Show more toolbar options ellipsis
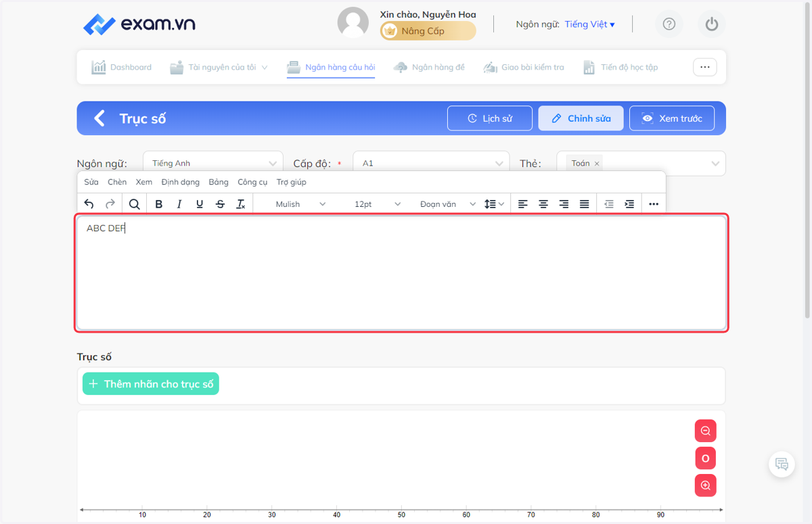The width and height of the screenshot is (812, 524). 653,204
